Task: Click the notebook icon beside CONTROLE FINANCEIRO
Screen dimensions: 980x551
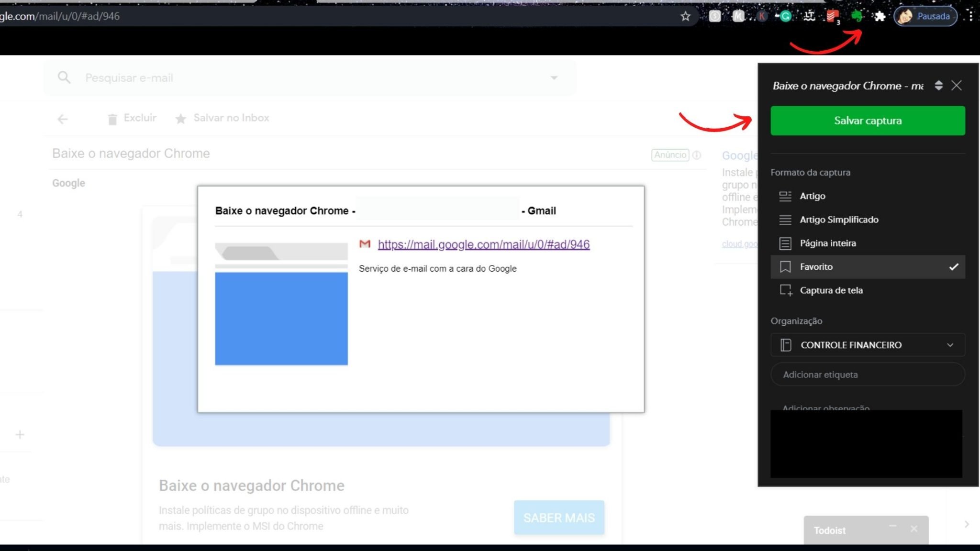Action: click(786, 345)
